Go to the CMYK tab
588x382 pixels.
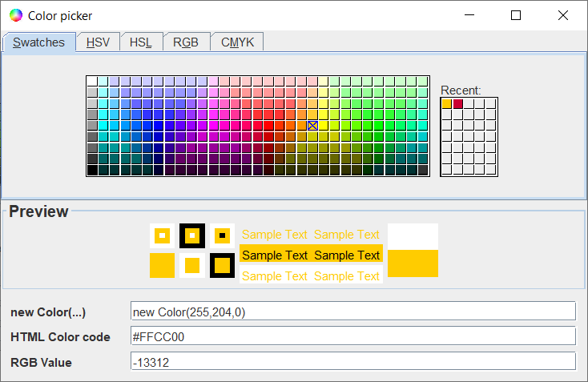(x=237, y=42)
